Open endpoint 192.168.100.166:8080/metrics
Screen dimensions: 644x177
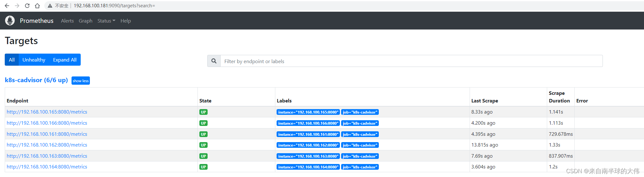click(x=47, y=123)
